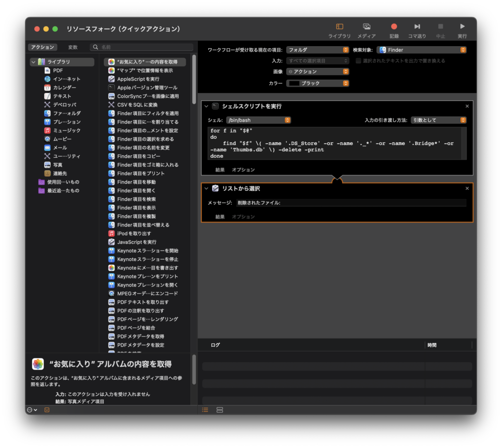This screenshot has width=502, height=448.
Task: Collapse the リストから選択 action
Action: (206, 188)
